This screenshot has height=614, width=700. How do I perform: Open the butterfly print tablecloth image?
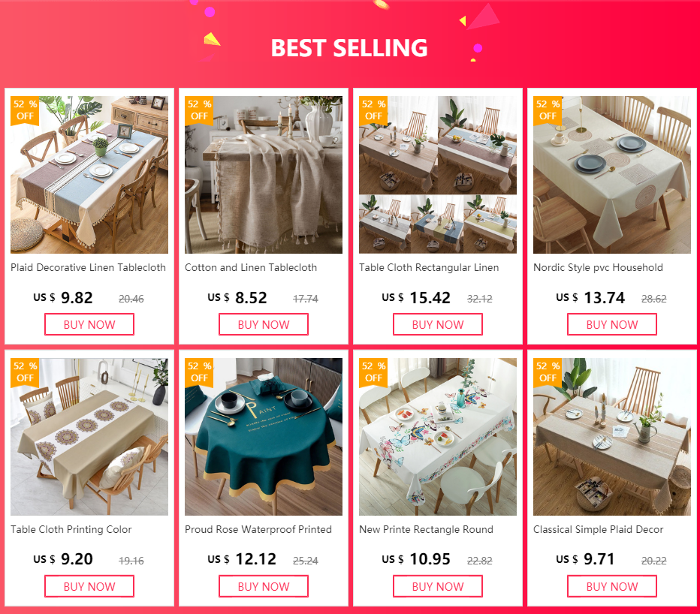point(437,437)
